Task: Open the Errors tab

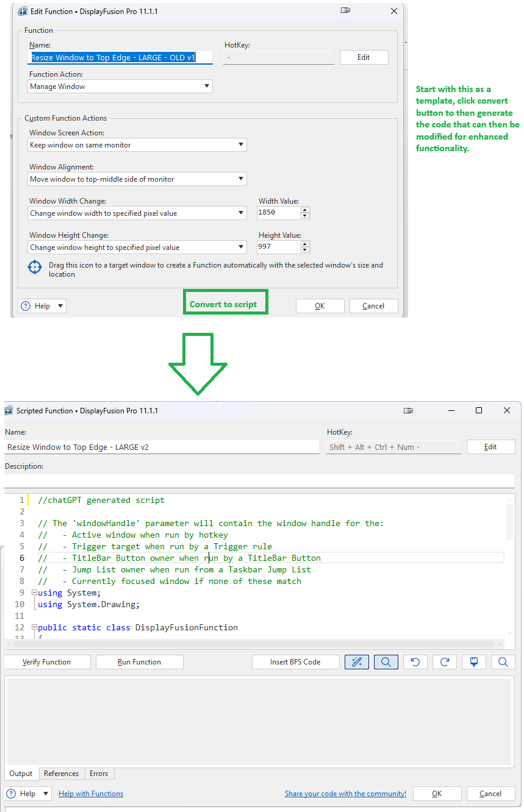Action: (x=99, y=774)
